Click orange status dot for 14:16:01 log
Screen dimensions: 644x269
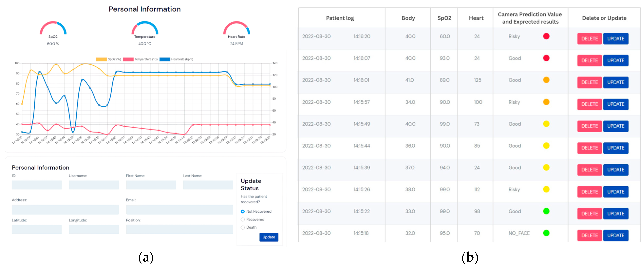click(546, 80)
